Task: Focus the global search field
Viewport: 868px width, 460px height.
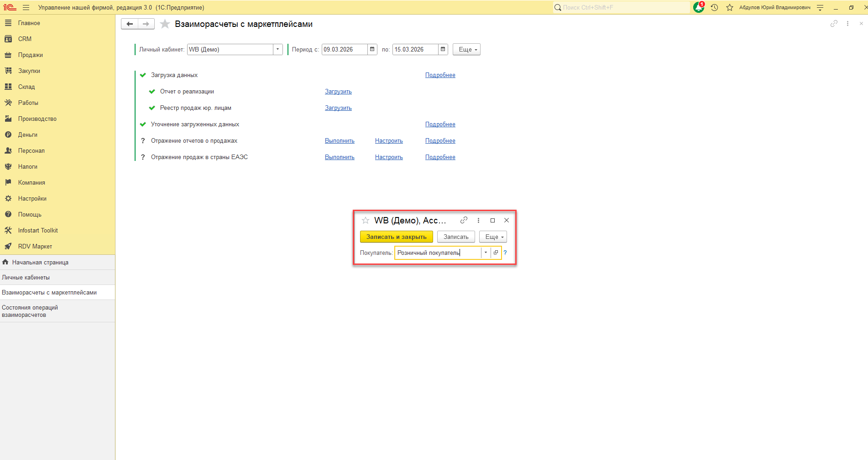Action: tap(621, 7)
